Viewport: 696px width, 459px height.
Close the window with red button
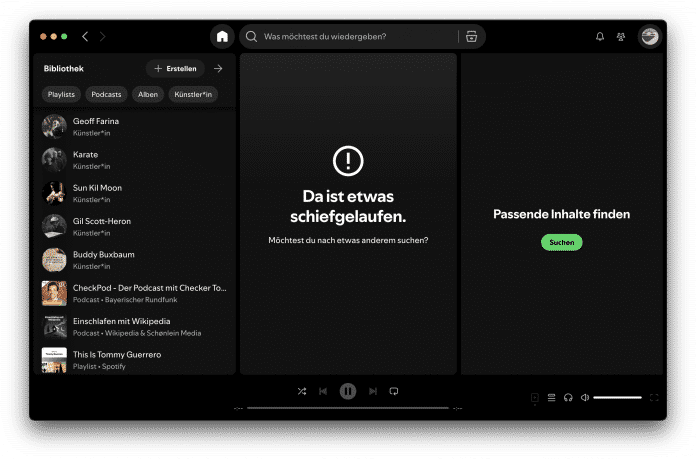pos(43,36)
